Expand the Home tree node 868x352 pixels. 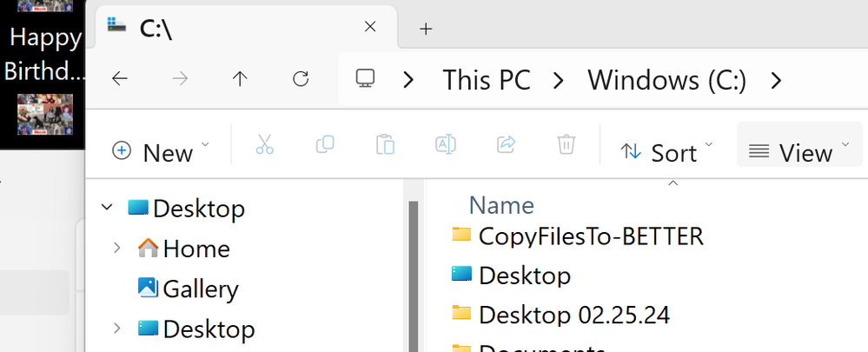[x=116, y=248]
